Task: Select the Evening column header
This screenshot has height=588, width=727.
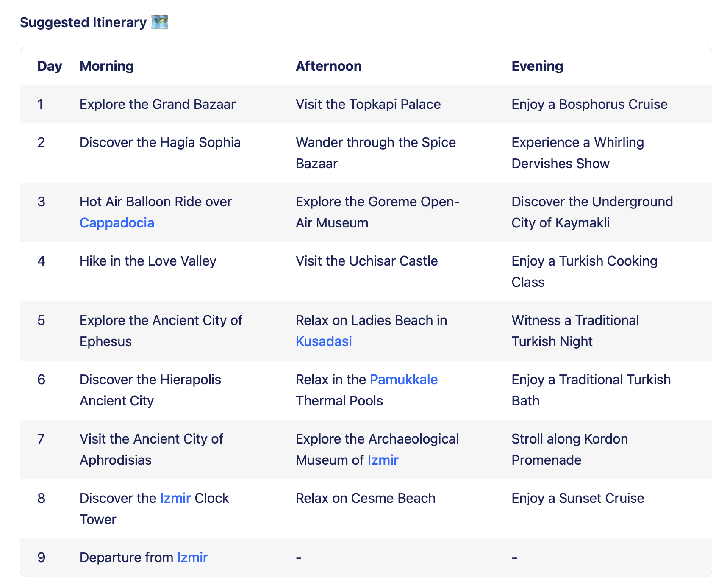Action: click(537, 66)
